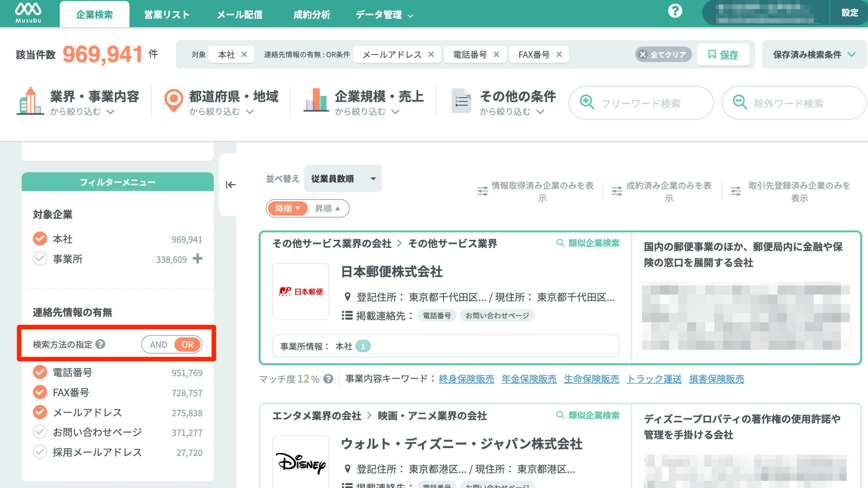Open ウォルト・ディズニー・ジャパン株式会社 company name
The image size is (868, 488).
coord(462,444)
